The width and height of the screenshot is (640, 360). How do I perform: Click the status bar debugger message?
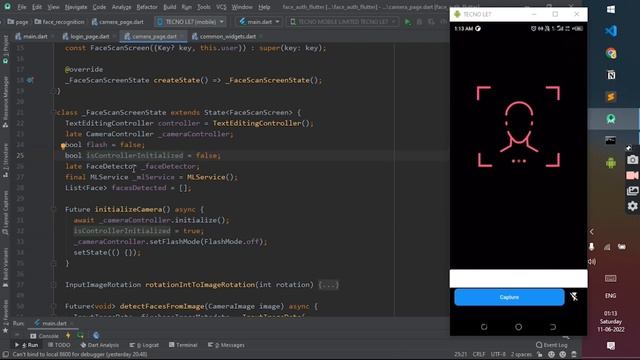coord(80,354)
